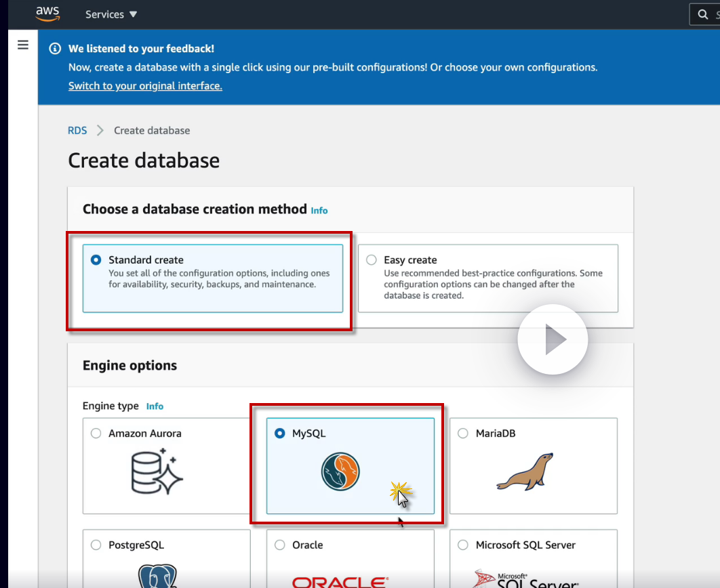Open the Services dropdown menu
The width and height of the screenshot is (720, 588).
111,14
